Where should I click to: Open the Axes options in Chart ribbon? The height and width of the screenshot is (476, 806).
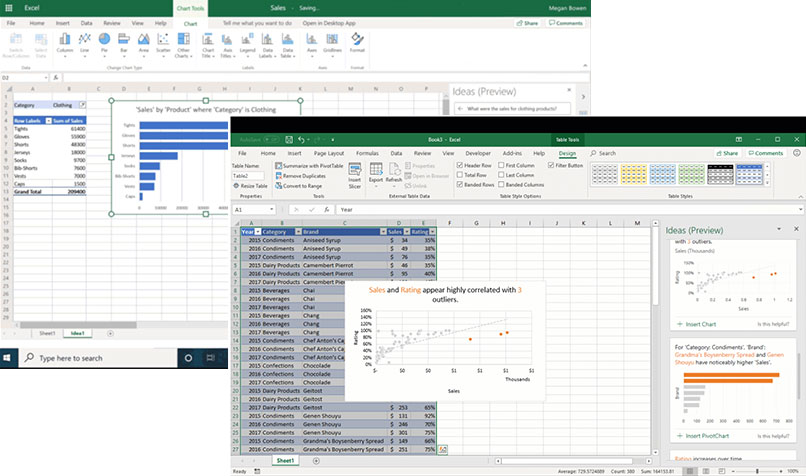[312, 43]
